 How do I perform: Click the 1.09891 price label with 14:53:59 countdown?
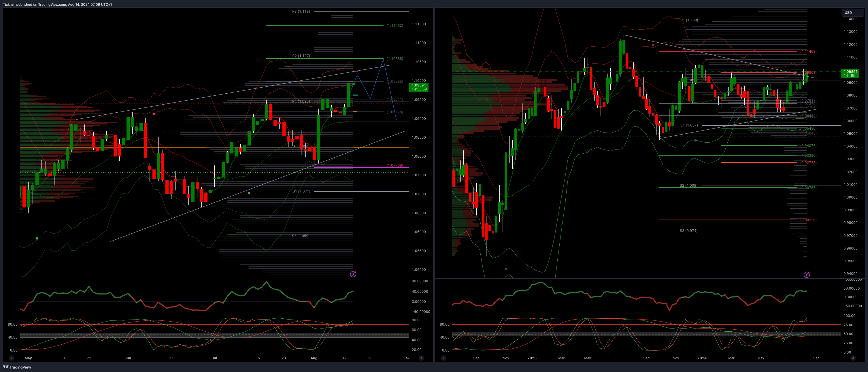click(x=419, y=87)
